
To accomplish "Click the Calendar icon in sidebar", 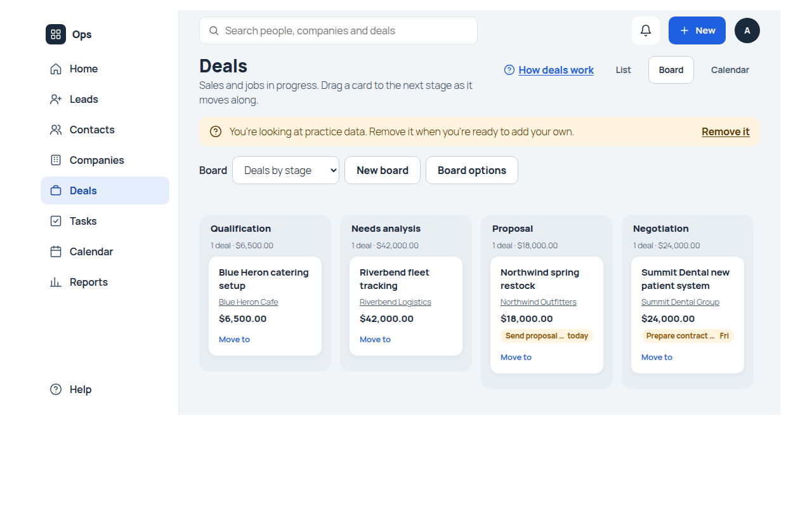I will point(56,251).
